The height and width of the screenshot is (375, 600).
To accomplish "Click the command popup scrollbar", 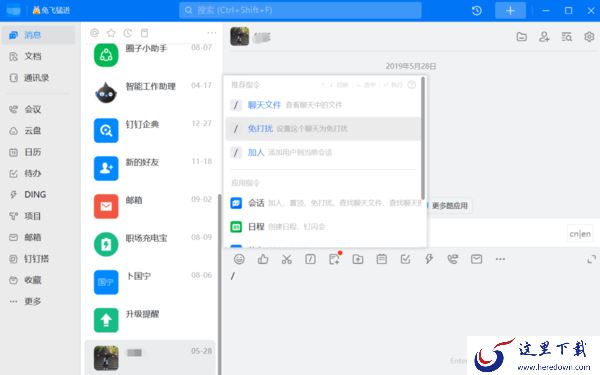I will (x=423, y=138).
